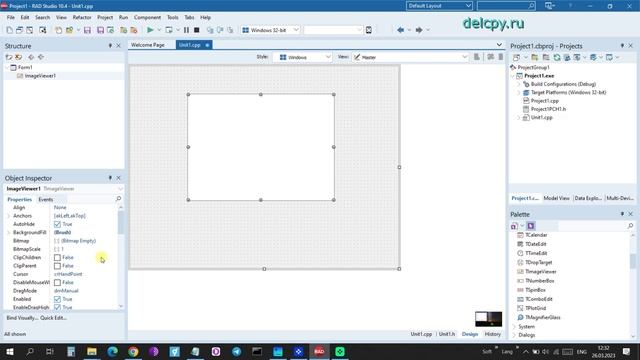Viewport: 640px width, 360px height.
Task: Open the Component menu
Action: pyautogui.click(x=147, y=18)
